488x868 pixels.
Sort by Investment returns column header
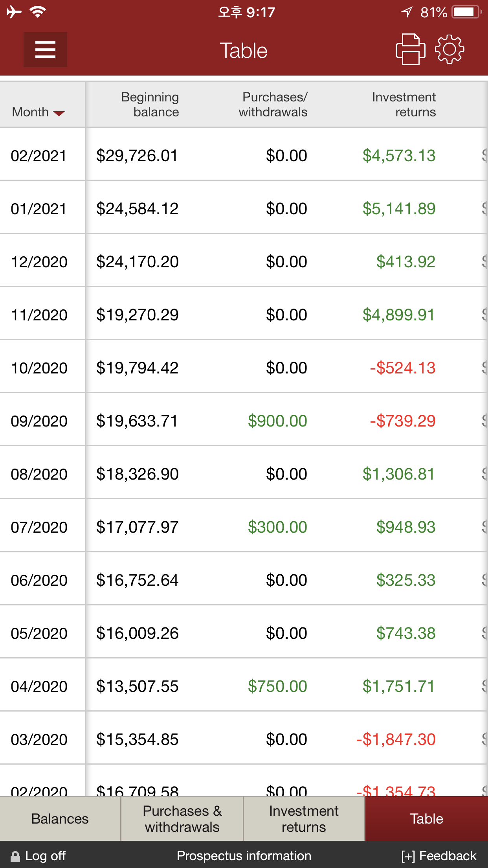404,105
